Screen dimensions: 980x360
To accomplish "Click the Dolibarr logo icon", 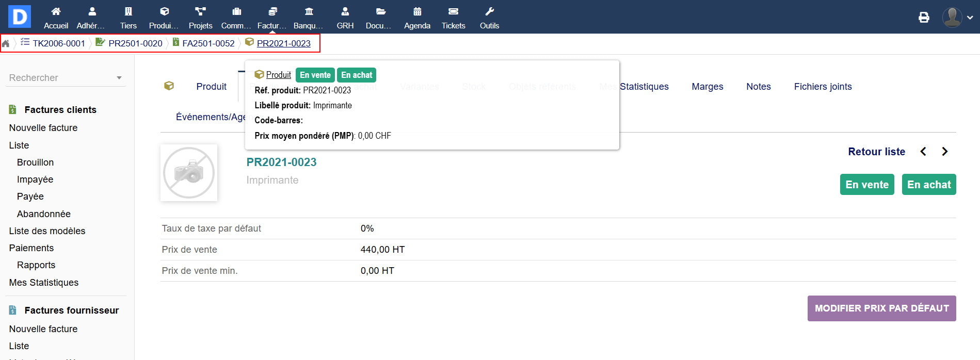I will 20,17.
